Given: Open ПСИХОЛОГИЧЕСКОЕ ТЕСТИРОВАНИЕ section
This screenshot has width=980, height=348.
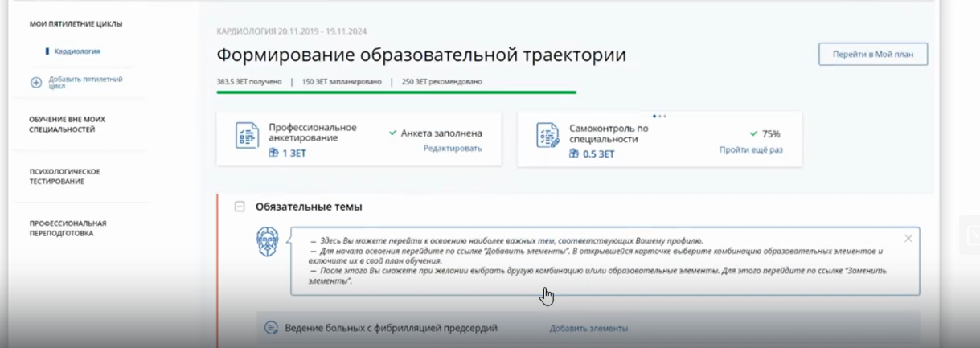Looking at the screenshot, I should click(x=64, y=176).
